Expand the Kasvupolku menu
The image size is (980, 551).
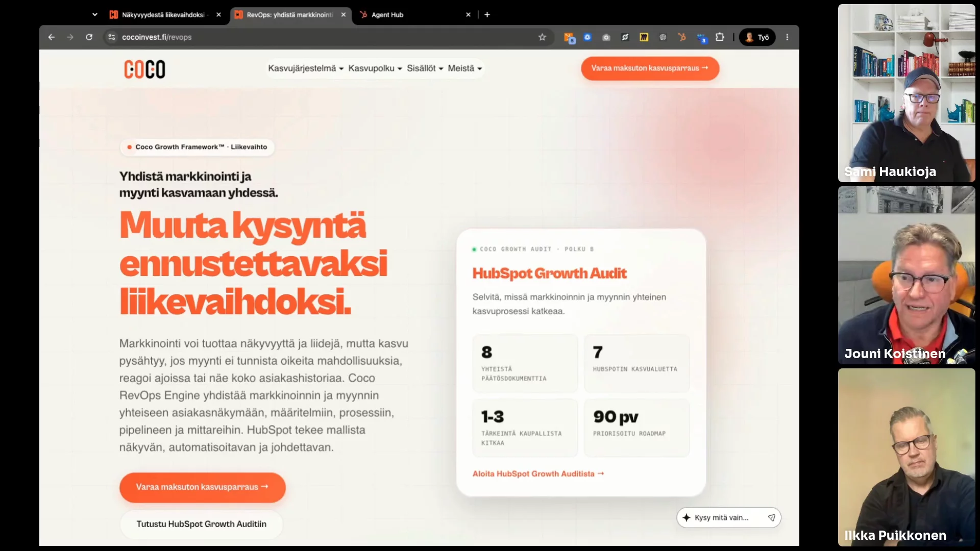[x=375, y=68]
